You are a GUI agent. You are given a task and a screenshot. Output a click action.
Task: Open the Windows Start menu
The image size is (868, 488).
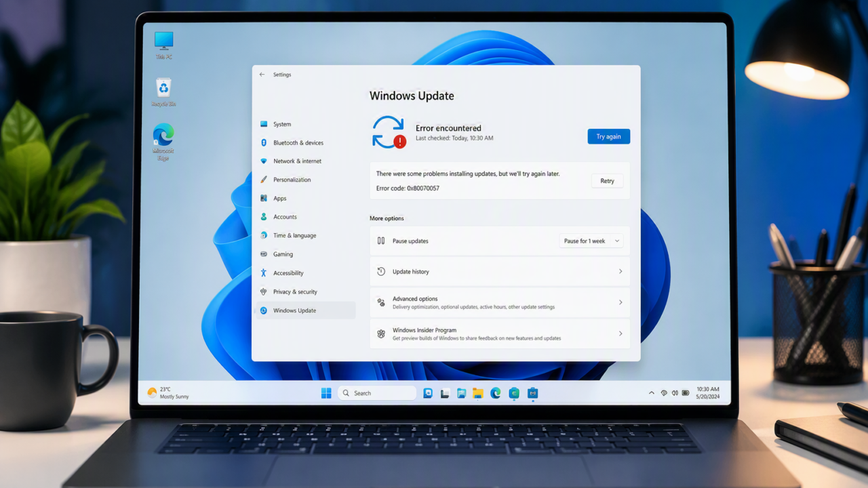click(x=326, y=393)
